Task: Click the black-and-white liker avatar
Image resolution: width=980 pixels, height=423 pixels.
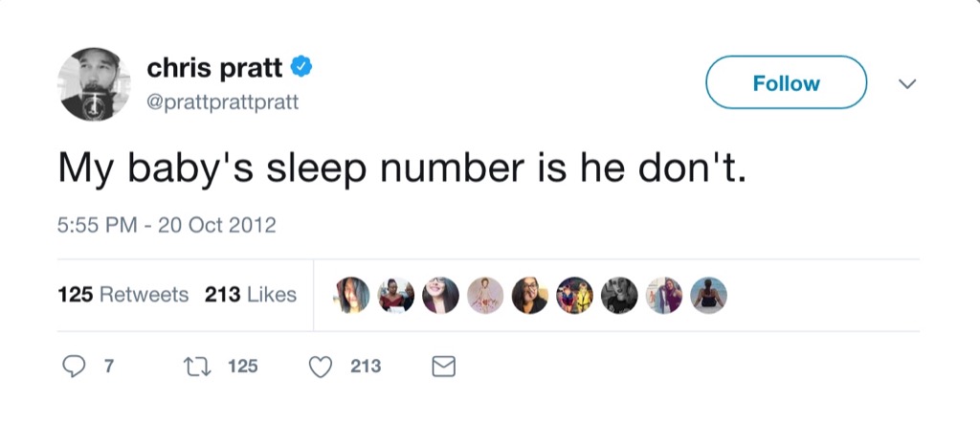Action: 619,295
